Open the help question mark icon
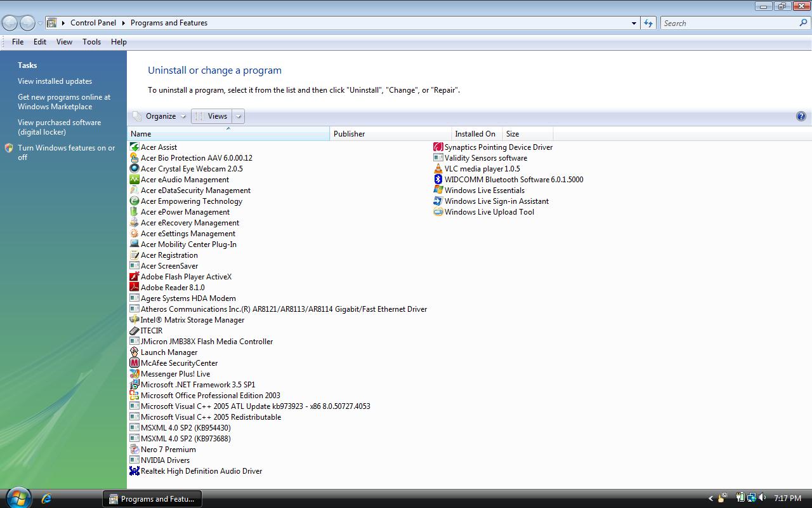Viewport: 812px width, 508px height. (801, 116)
